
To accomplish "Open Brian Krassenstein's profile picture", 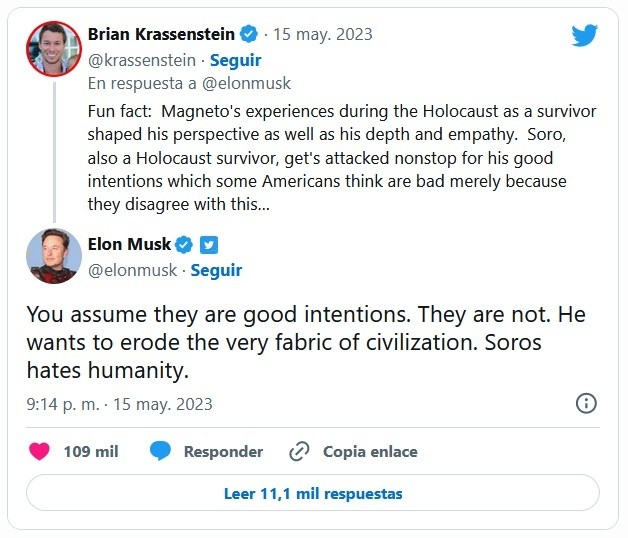I will (52, 48).
